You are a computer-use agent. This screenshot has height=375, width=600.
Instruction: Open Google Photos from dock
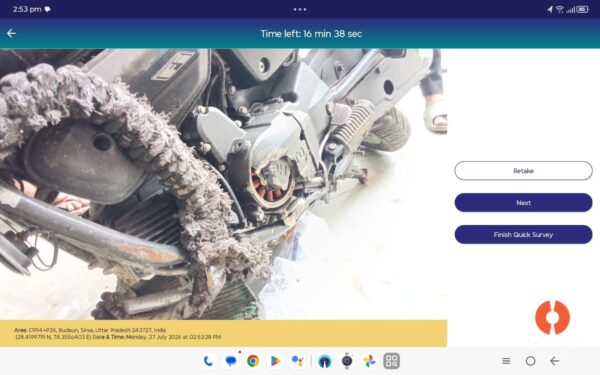[x=369, y=361]
